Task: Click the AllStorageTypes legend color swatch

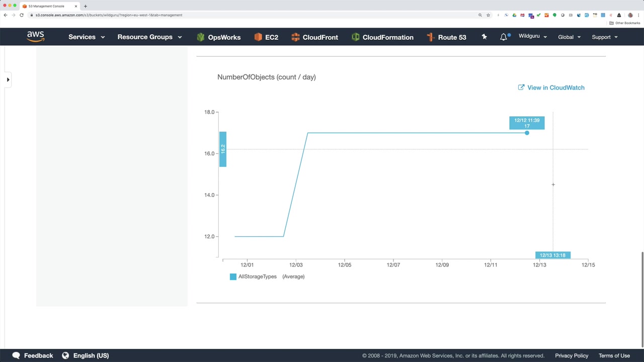Action: tap(233, 277)
